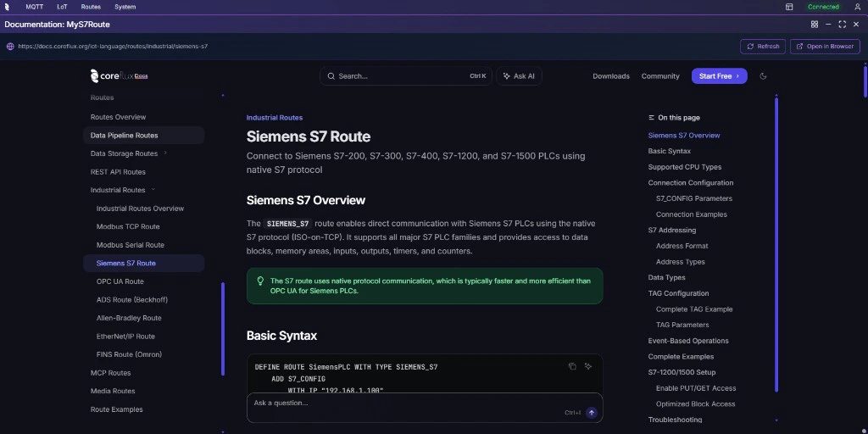Click the Start Free button

[719, 75]
